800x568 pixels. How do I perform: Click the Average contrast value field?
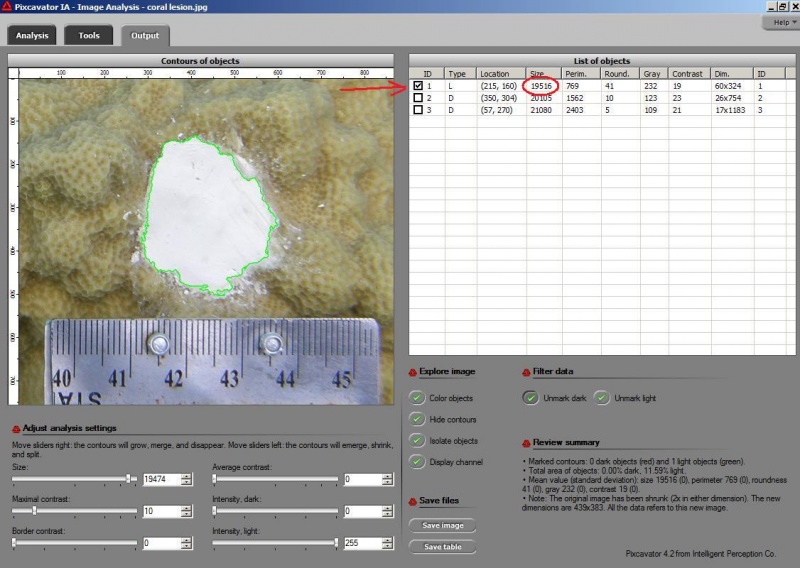[x=363, y=479]
